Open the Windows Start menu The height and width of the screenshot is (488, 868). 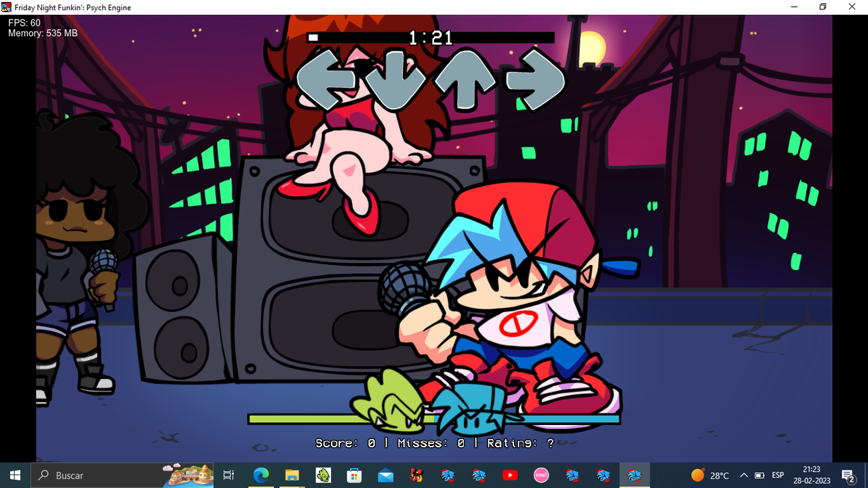coord(15,475)
